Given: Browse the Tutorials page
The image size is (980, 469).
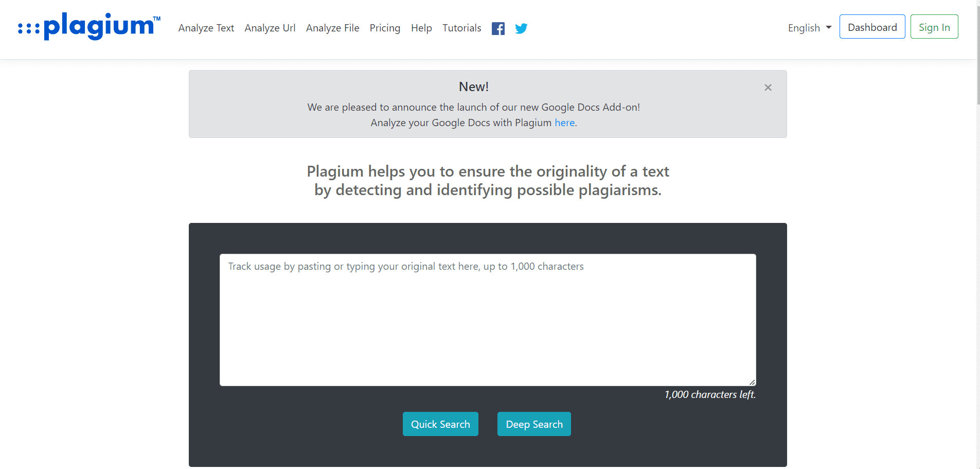Looking at the screenshot, I should tap(461, 28).
